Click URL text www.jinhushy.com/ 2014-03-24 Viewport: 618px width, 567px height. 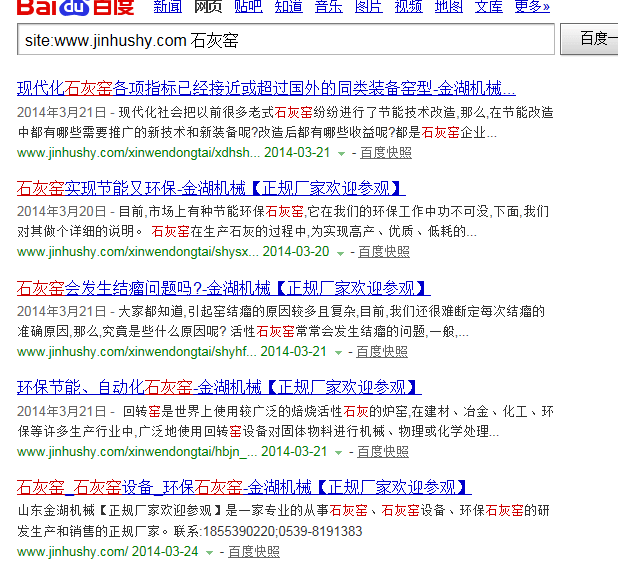click(x=108, y=552)
